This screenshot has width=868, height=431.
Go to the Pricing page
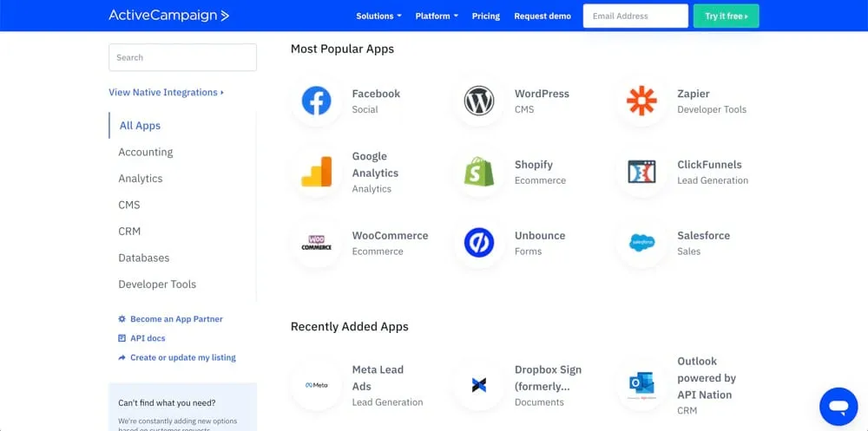coord(485,16)
